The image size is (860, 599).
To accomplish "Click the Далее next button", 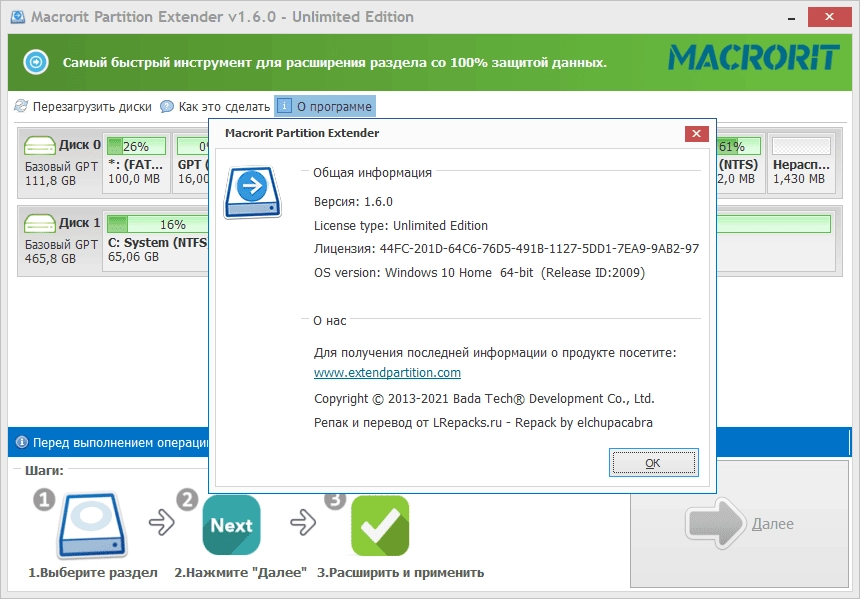I will point(739,524).
